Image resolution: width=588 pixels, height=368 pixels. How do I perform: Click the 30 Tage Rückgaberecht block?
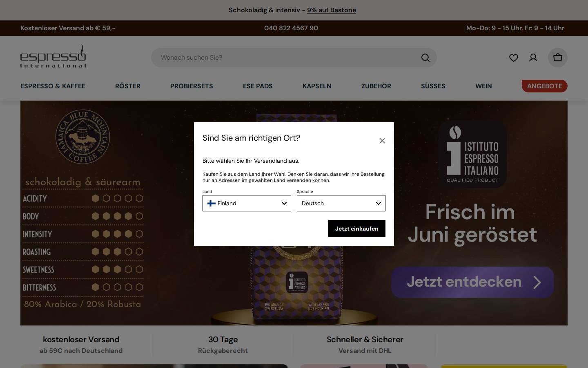(223, 345)
